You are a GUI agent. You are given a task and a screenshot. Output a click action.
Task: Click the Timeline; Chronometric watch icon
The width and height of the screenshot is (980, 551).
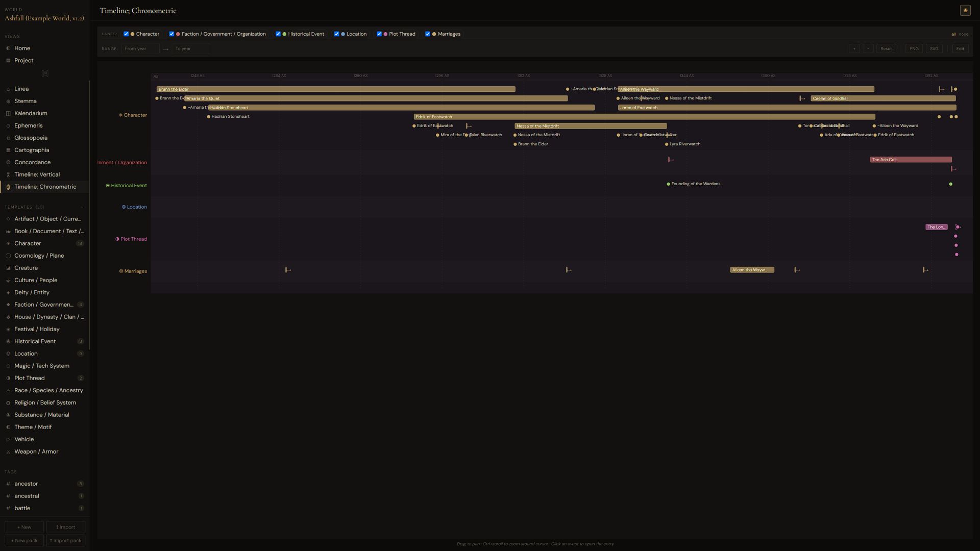[x=8, y=187]
